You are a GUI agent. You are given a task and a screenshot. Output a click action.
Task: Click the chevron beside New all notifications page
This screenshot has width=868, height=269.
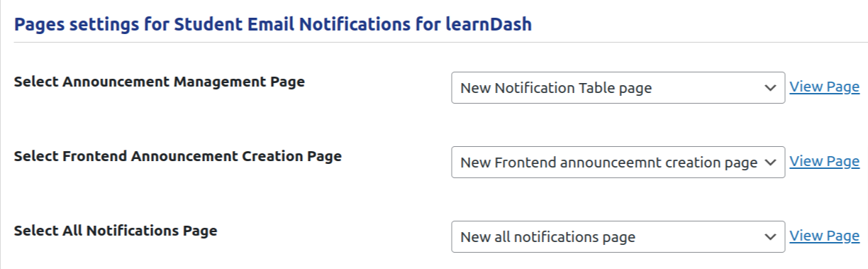pyautogui.click(x=770, y=237)
